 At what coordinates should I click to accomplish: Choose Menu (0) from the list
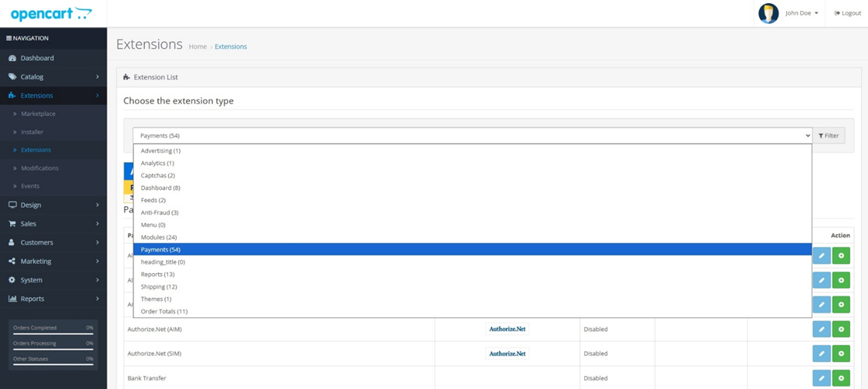pyautogui.click(x=472, y=225)
